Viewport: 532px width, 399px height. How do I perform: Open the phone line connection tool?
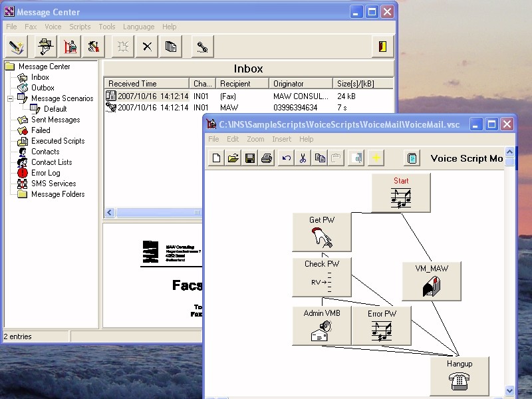tap(202, 47)
